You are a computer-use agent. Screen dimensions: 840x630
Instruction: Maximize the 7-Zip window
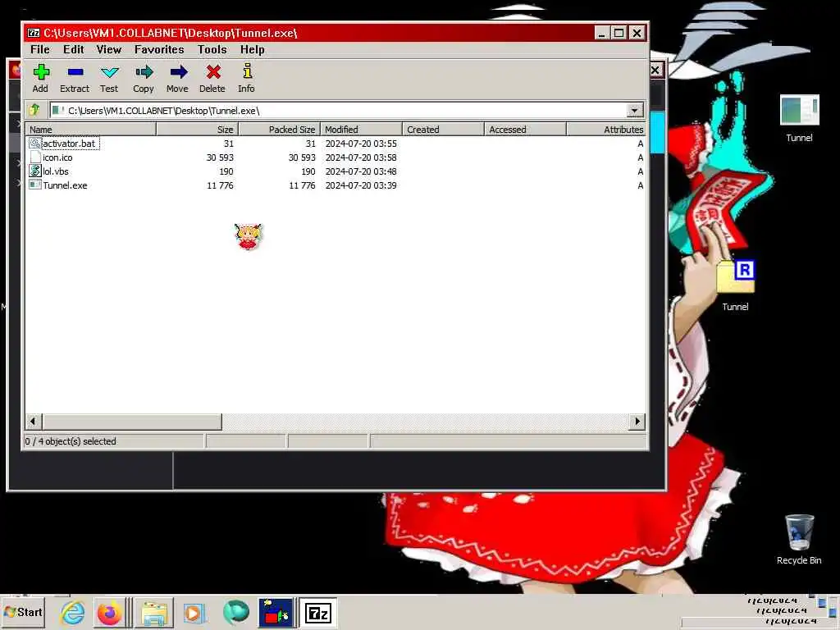(x=619, y=33)
